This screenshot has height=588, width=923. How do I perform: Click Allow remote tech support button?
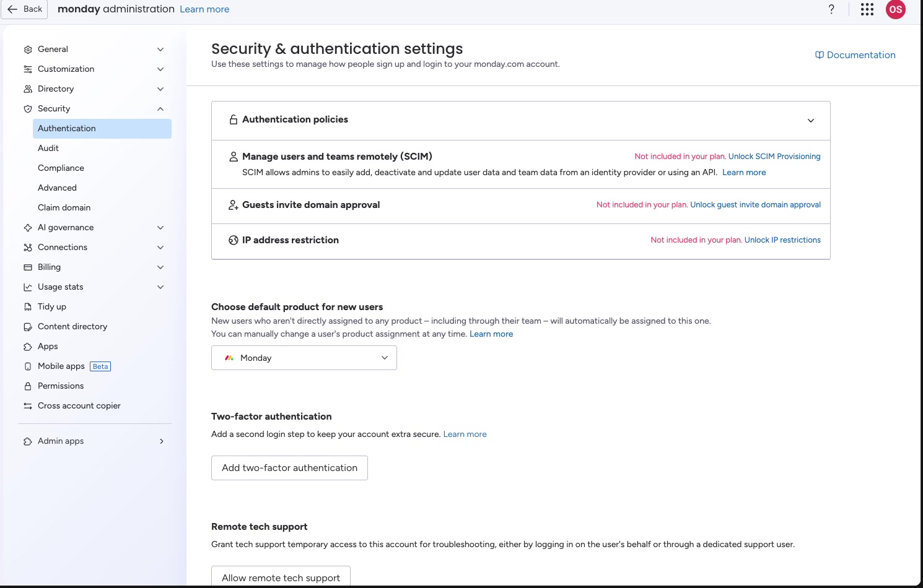[x=281, y=577]
